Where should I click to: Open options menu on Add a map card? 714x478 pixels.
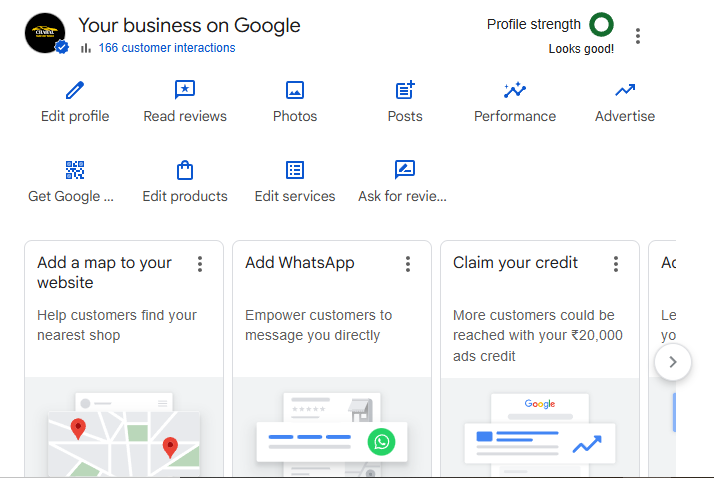click(200, 264)
